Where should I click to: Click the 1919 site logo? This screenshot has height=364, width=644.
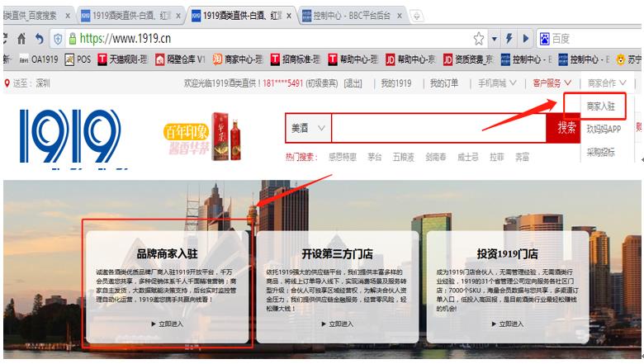click(x=70, y=136)
